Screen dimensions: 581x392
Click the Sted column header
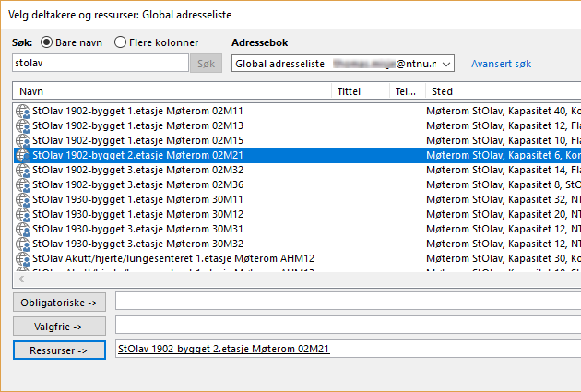coord(503,91)
